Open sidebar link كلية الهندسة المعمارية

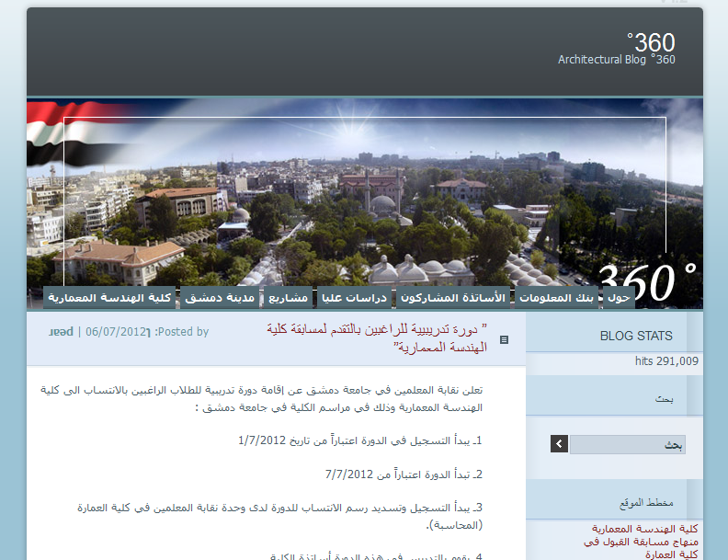654,529
